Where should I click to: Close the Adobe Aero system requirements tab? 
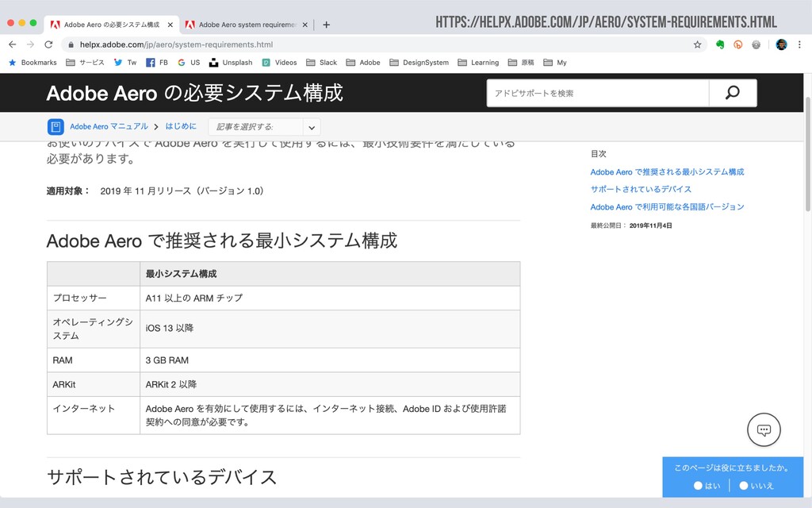[x=304, y=25]
